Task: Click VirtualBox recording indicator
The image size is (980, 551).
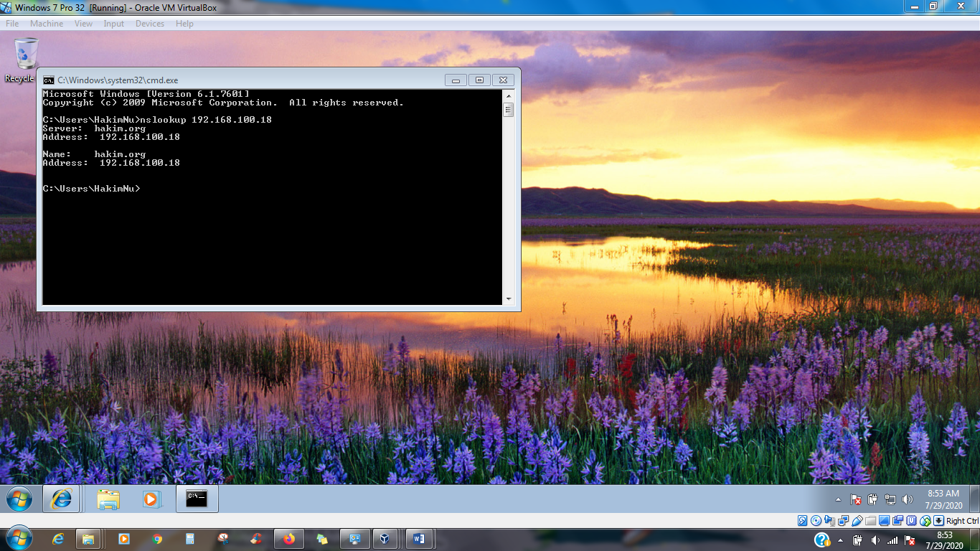Action: point(897,521)
